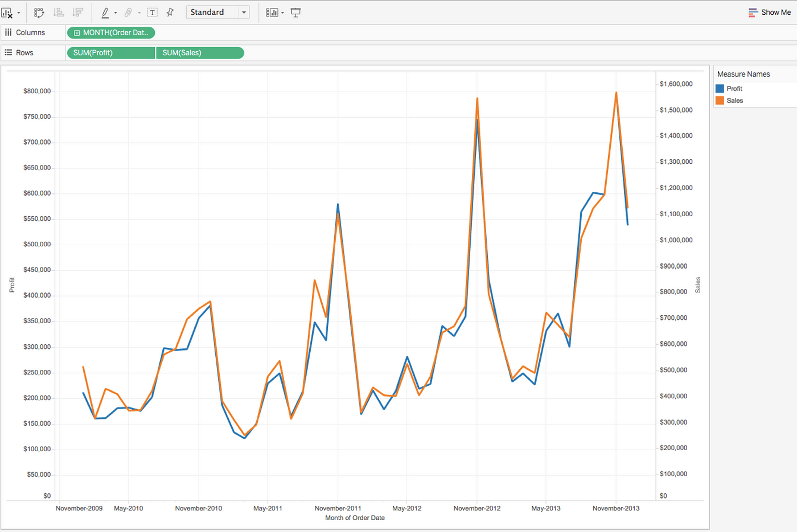Click the orange Sales legend swatch

(x=720, y=101)
